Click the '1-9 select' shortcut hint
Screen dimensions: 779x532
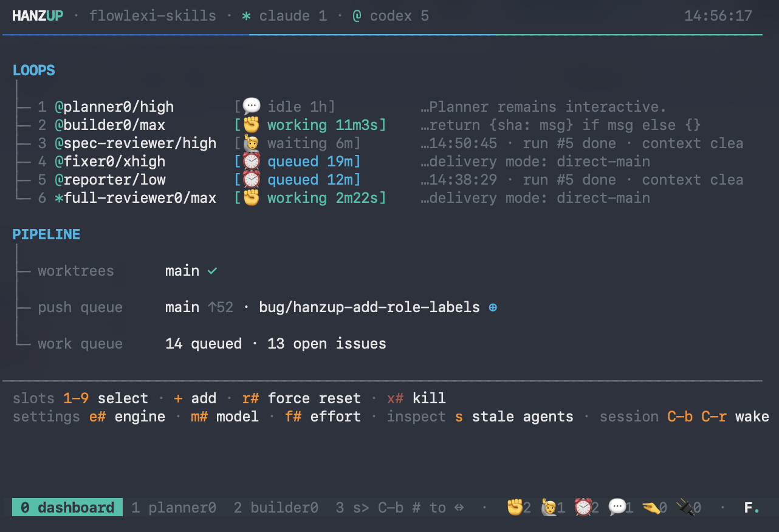point(106,398)
